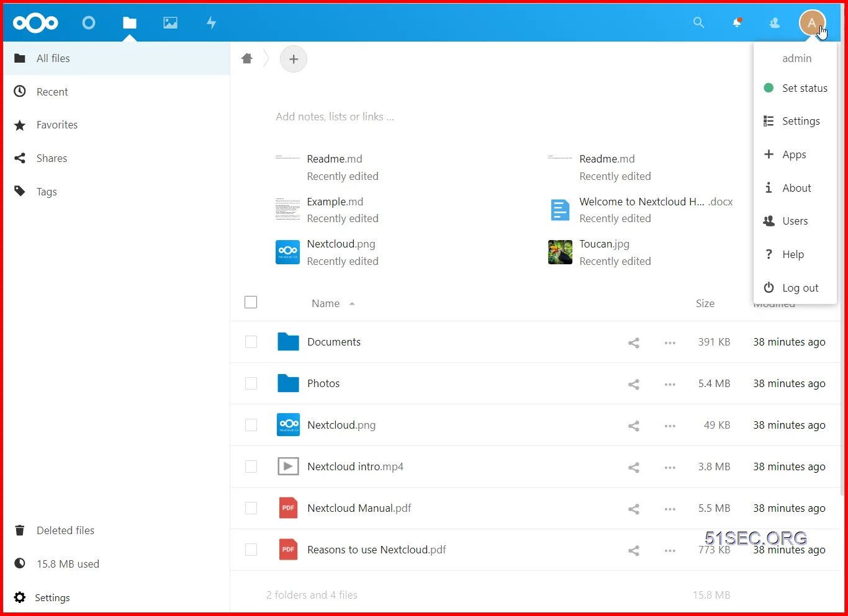The width and height of the screenshot is (848, 616).
Task: Check the Nextcloud Manual.pdf checkbox
Action: click(x=251, y=508)
